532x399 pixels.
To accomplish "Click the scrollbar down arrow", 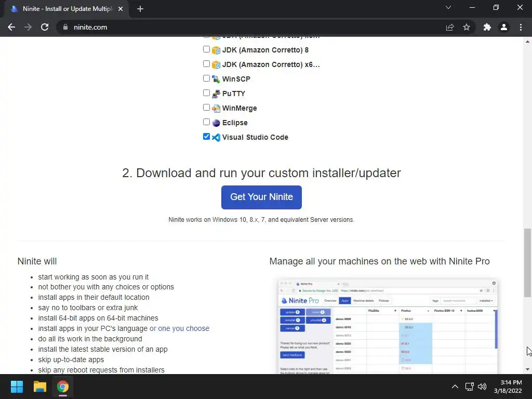I will (527, 369).
